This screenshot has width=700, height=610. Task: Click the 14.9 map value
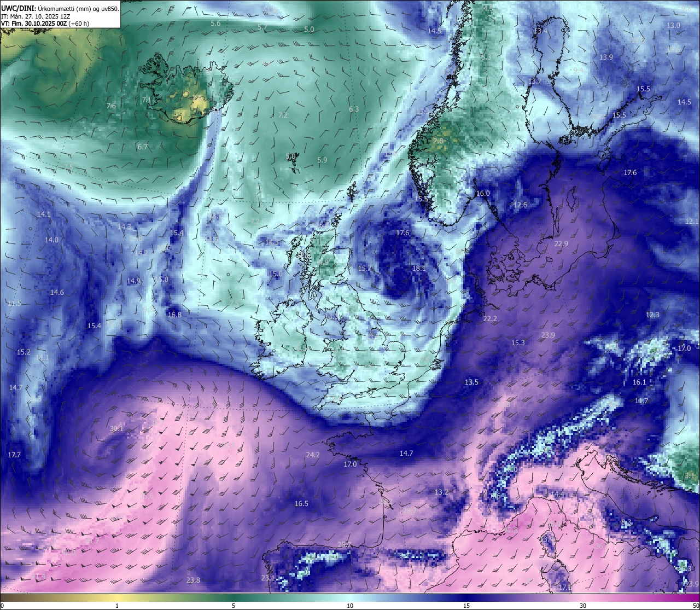[x=133, y=281]
